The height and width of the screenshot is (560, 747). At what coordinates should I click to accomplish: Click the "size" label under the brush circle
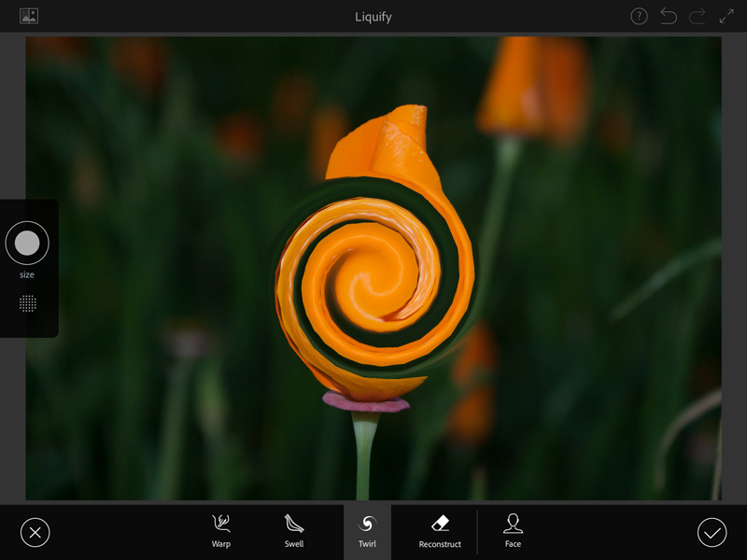pos(27,274)
